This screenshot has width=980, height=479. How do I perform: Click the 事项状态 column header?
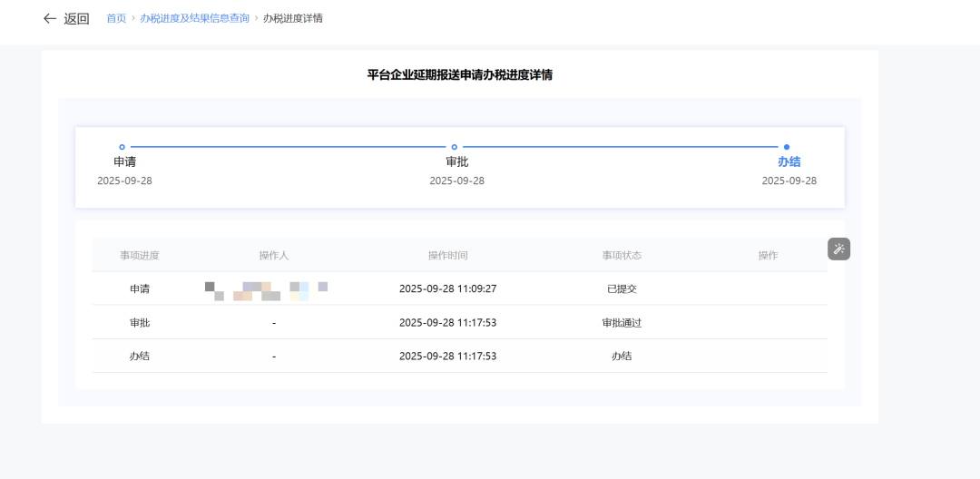point(622,256)
